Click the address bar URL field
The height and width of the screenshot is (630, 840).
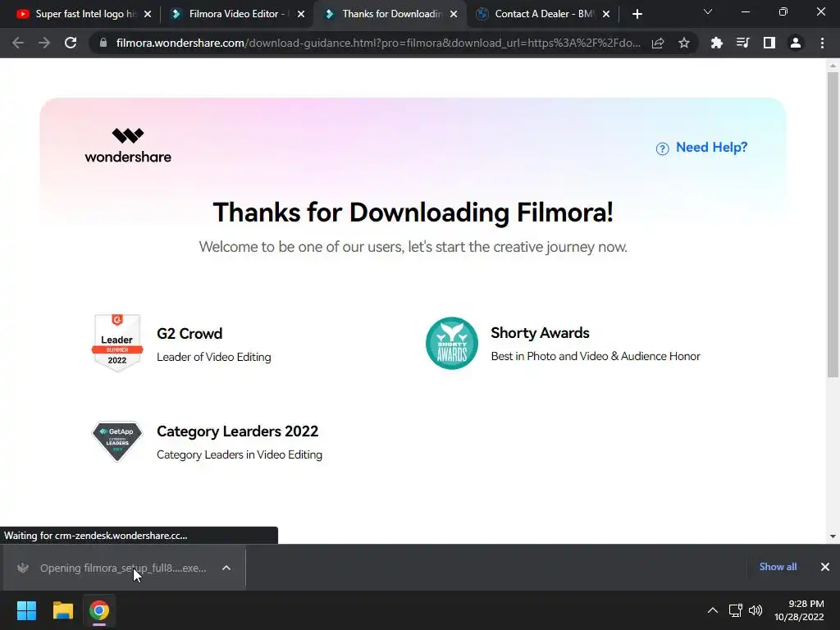pos(378,43)
